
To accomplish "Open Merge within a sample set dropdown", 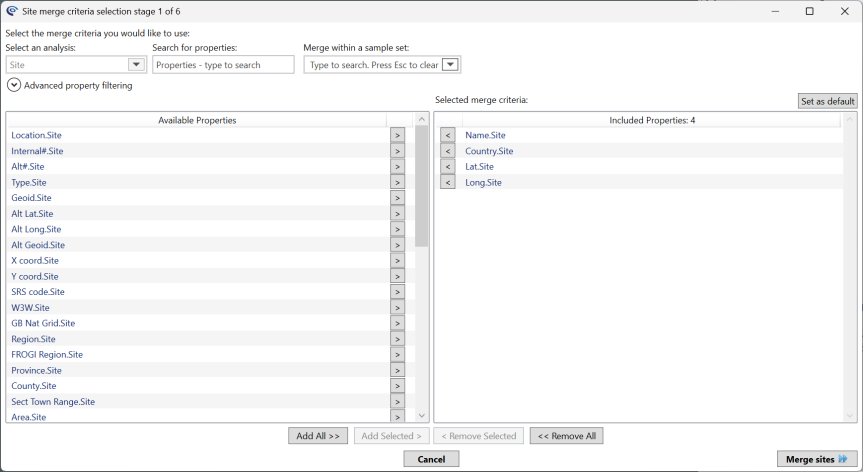I will click(450, 65).
